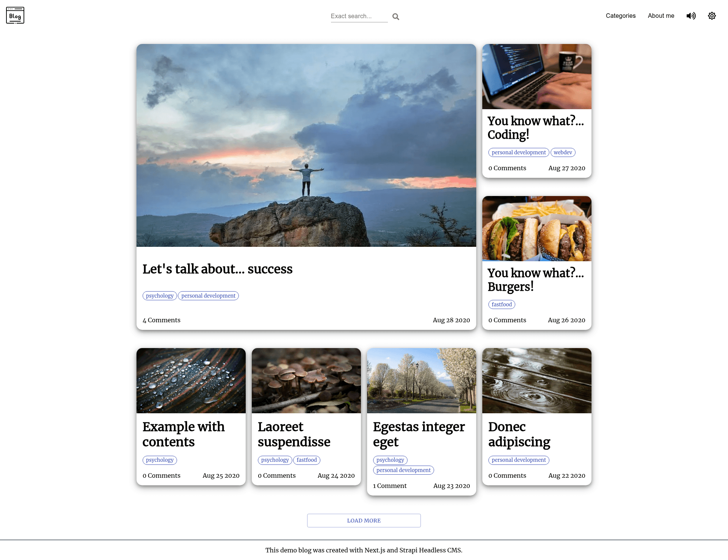Click the date "Aug 24 2020"
The width and height of the screenshot is (728, 560).
(x=336, y=475)
